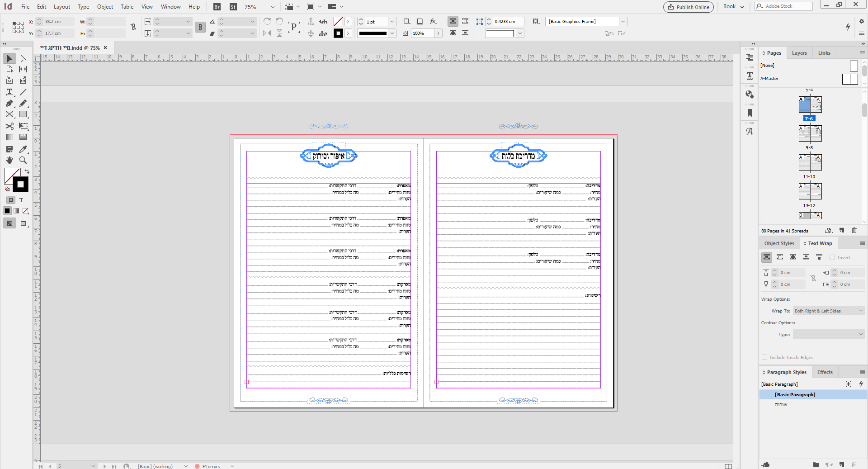The height and width of the screenshot is (469, 868).
Task: Switch to the Hand tool
Action: 9,160
